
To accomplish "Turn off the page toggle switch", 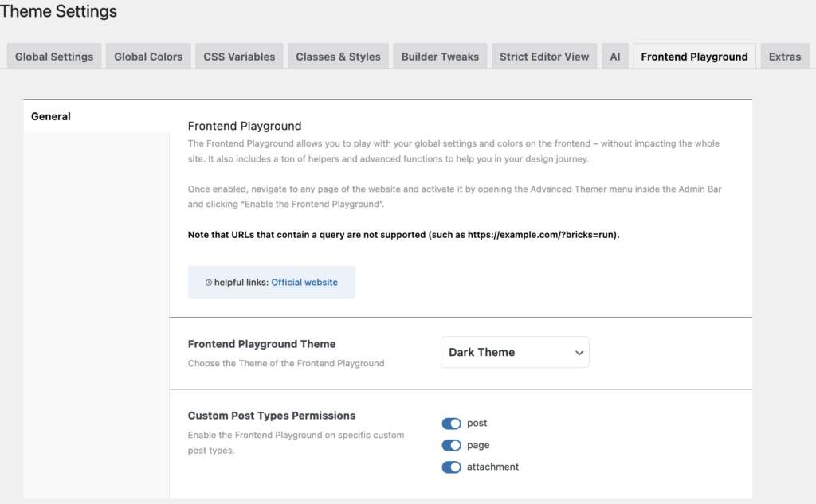I will tap(451, 446).
